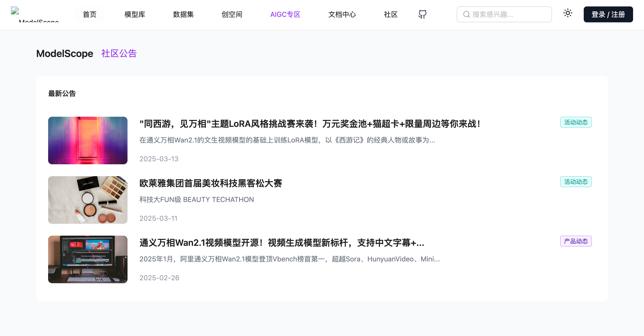Image resolution: width=644 pixels, height=336 pixels.
Task: Open the 文档中心 nav item
Action: tap(342, 14)
